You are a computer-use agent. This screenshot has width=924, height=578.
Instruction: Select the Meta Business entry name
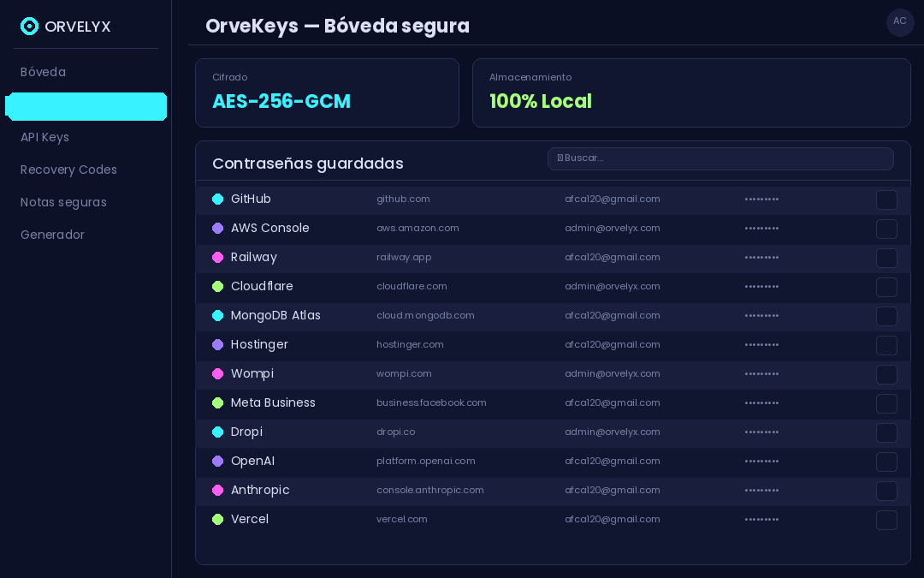(273, 402)
